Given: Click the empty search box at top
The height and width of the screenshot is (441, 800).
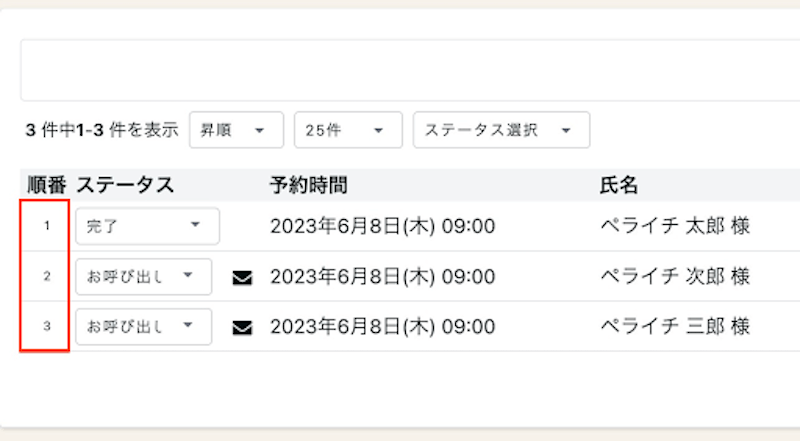Looking at the screenshot, I should pos(410,70).
